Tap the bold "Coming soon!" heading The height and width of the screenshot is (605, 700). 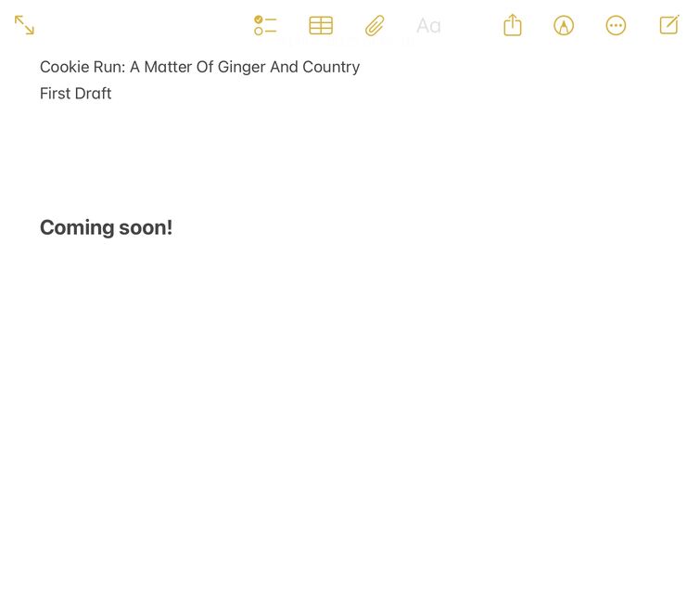pos(106,228)
